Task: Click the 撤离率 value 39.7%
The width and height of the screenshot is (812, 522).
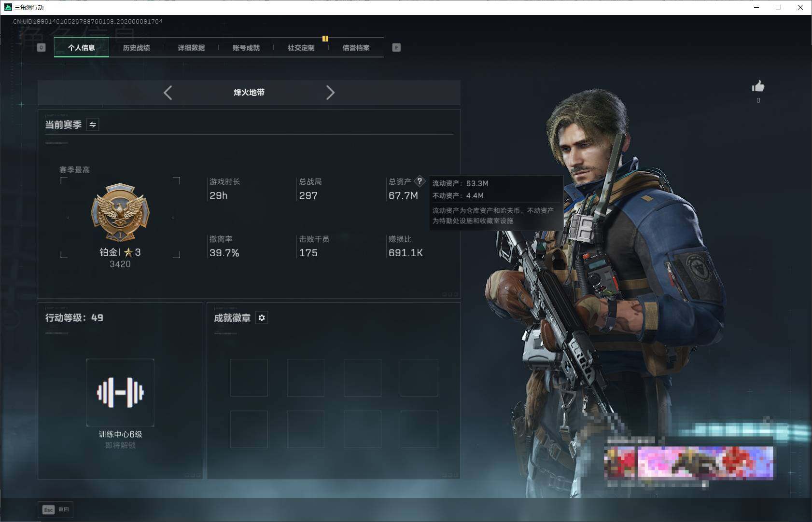Action: point(224,253)
